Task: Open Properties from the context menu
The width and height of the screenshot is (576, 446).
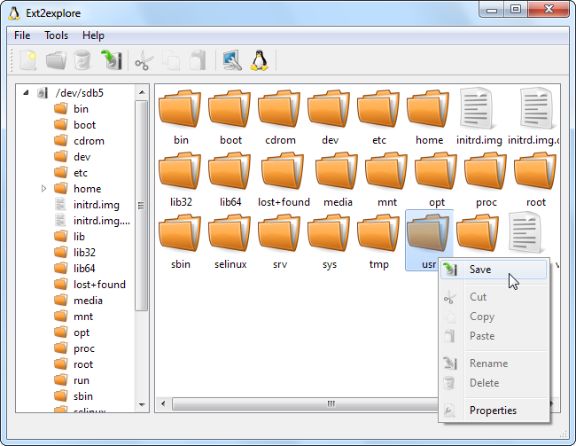Action: (x=493, y=410)
